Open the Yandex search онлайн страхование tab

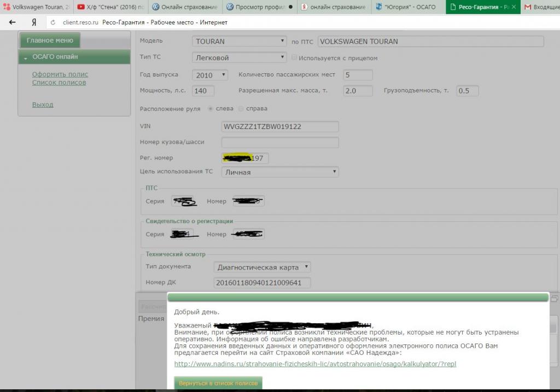(x=334, y=7)
